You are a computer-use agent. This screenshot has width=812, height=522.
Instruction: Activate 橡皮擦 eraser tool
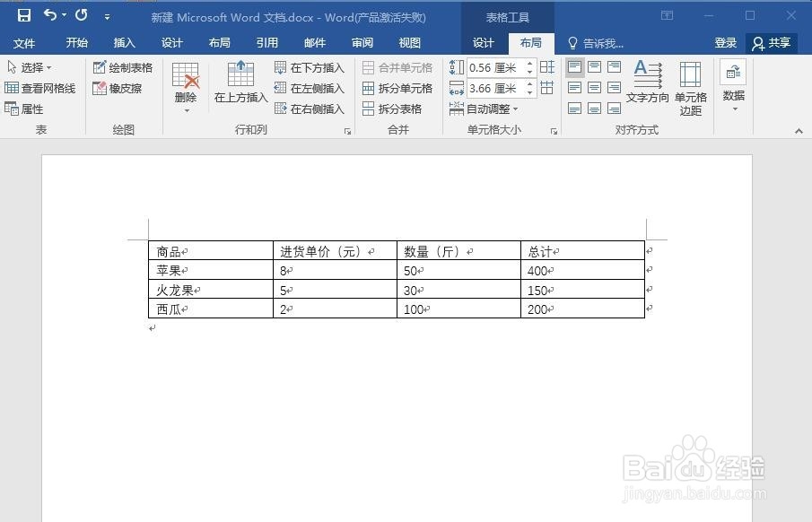click(117, 88)
